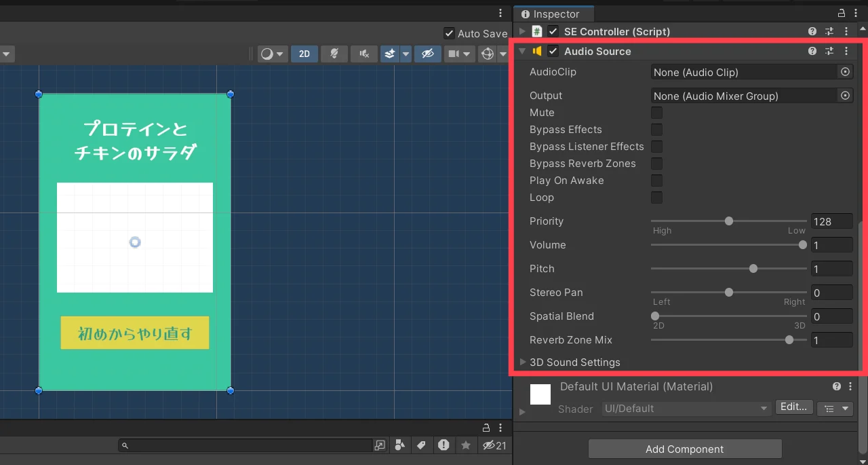Toggle hidden objects visibility eye icon

pyautogui.click(x=427, y=54)
